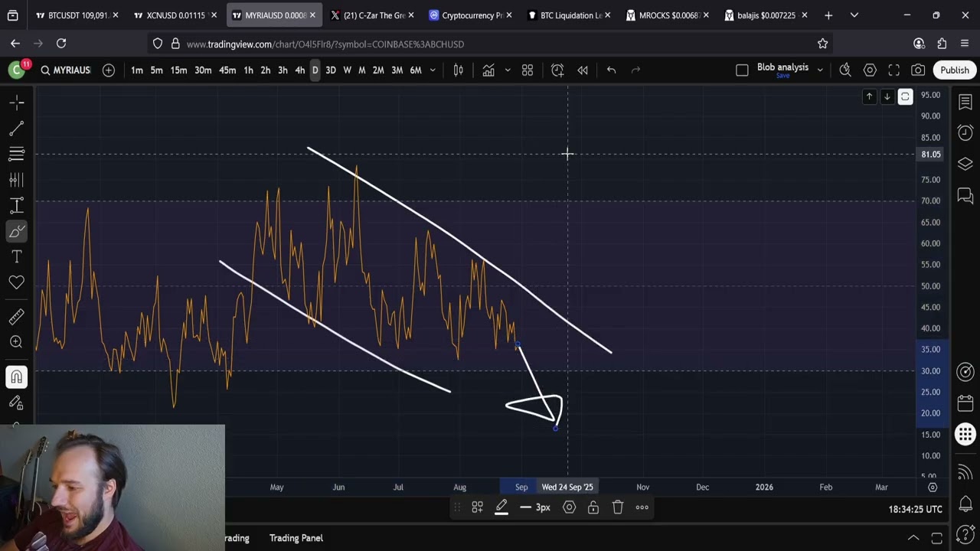This screenshot has width=980, height=551.
Task: Toggle the layout selection checkbox square
Action: coord(742,70)
